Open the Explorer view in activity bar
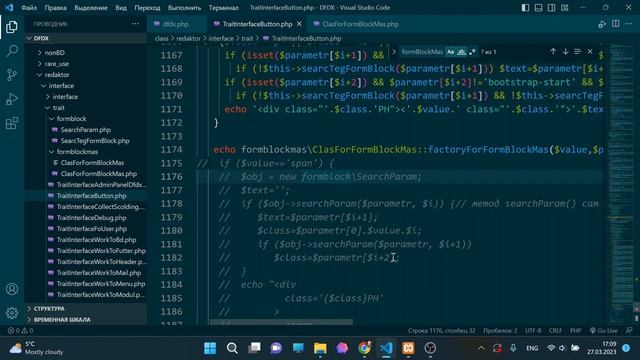This screenshot has width=640, height=360. click(12, 27)
